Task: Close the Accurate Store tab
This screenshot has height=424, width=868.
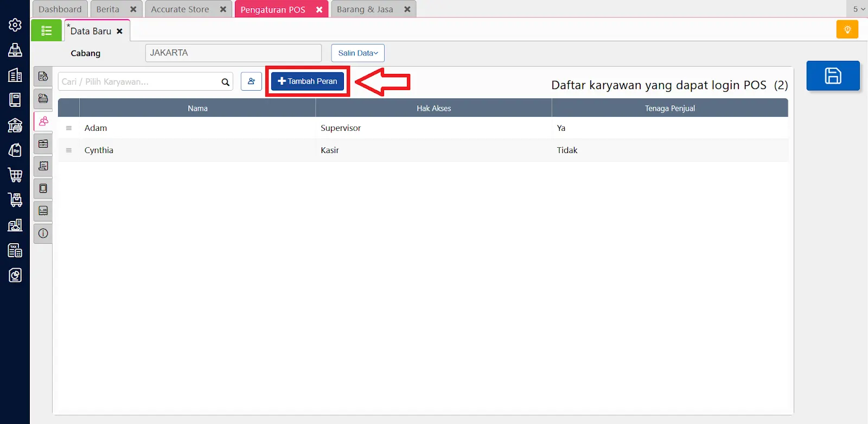Action: coord(223,9)
